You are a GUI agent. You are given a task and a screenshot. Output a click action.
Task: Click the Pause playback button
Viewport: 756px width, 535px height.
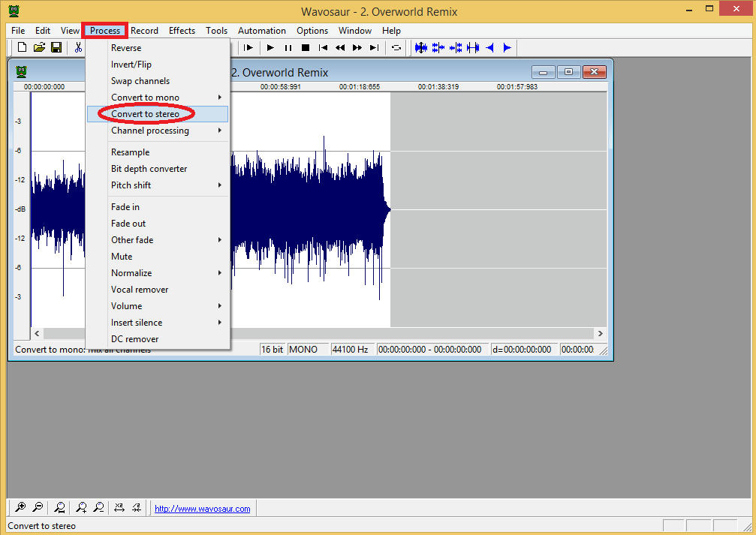click(288, 48)
